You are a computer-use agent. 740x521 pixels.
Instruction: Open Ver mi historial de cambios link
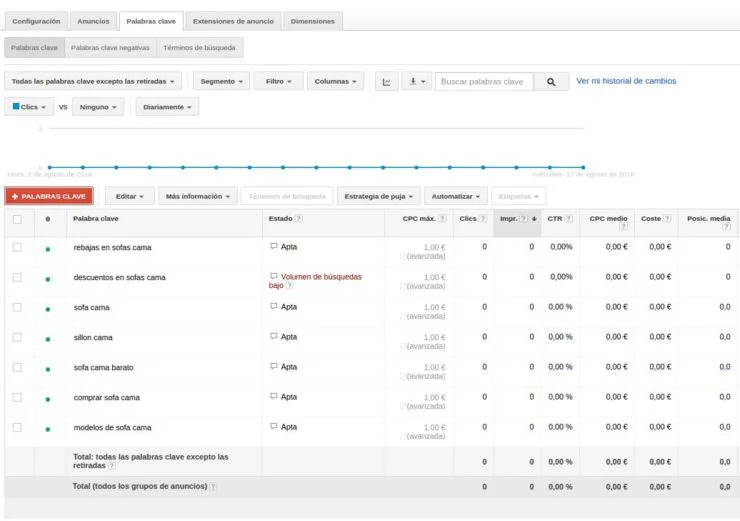(626, 81)
